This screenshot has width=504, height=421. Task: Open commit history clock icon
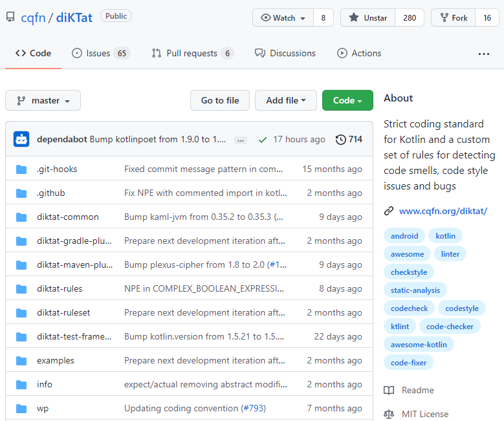point(341,140)
